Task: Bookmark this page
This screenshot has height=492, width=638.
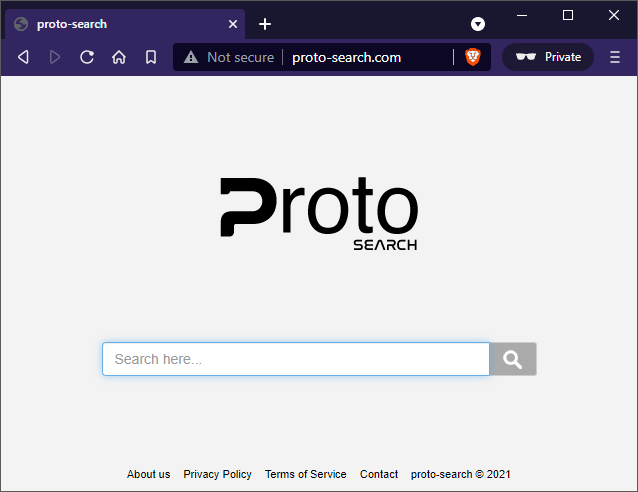Action: [x=151, y=57]
